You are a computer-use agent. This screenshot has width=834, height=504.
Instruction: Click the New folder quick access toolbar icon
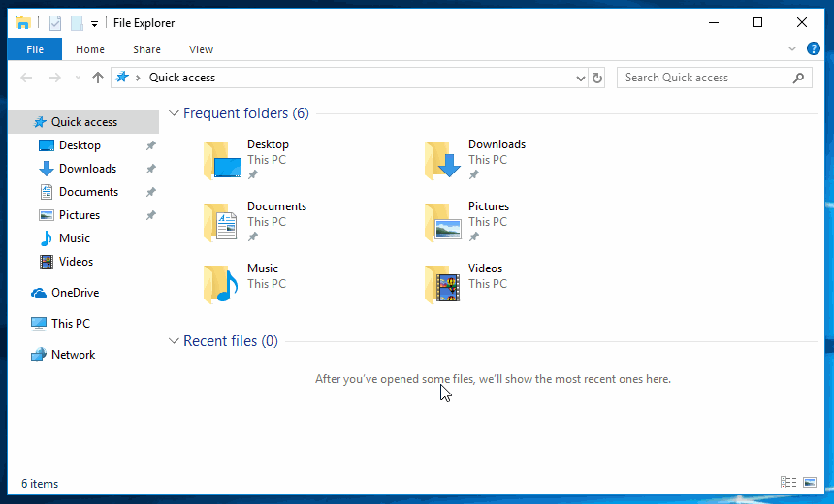click(77, 23)
